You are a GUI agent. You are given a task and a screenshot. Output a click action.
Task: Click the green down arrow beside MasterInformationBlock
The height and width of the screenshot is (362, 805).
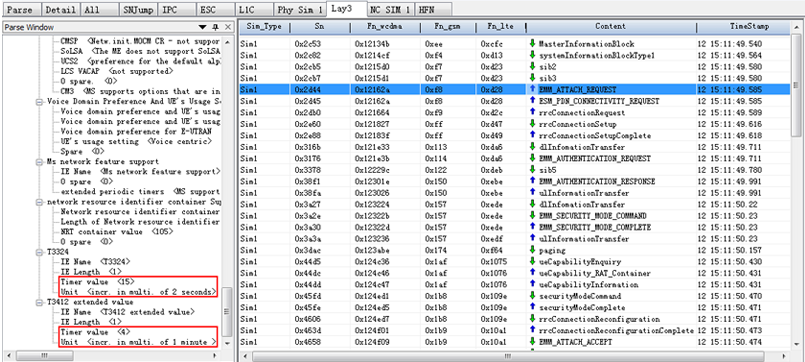click(532, 44)
